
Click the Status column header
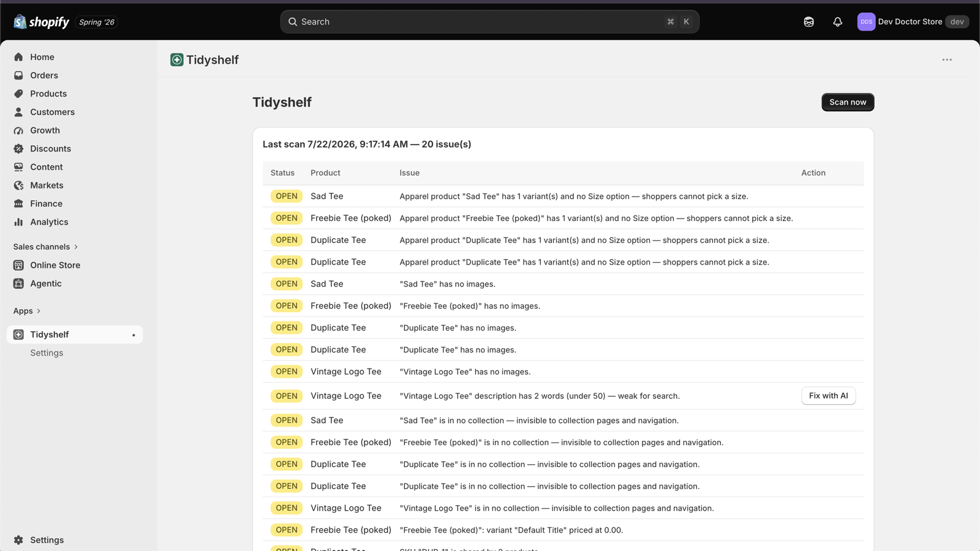(x=282, y=173)
